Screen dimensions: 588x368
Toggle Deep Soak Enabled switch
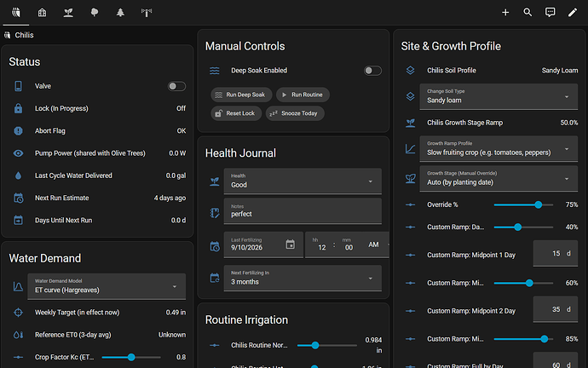372,71
